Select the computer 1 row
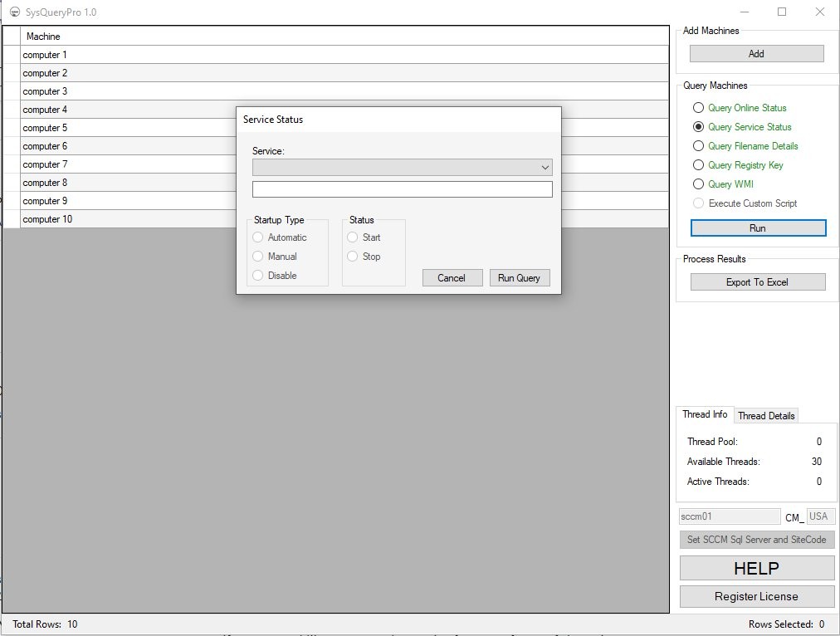 [x=344, y=55]
